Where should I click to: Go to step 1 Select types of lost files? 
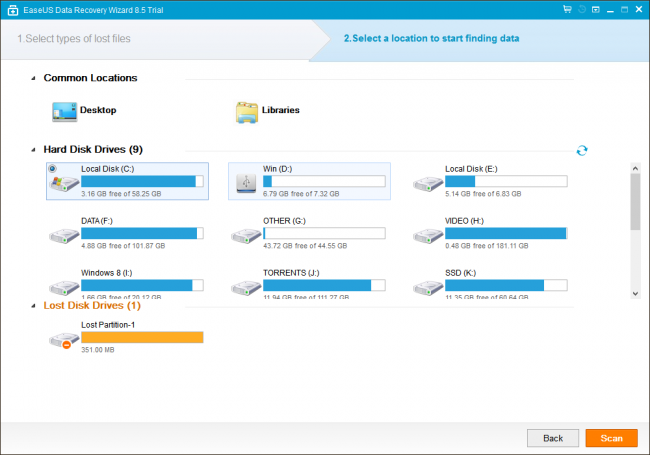(x=74, y=39)
